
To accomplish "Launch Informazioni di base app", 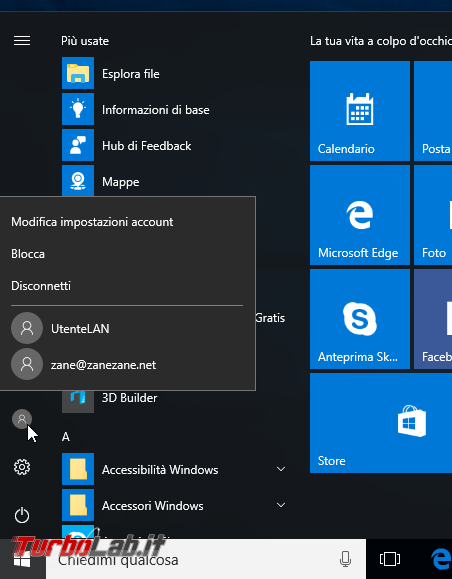I will tap(175, 109).
